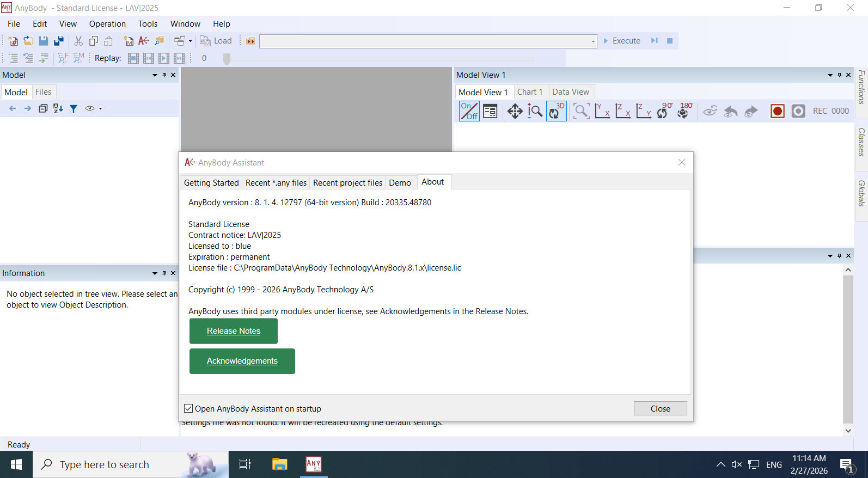Save the current file

[43, 41]
